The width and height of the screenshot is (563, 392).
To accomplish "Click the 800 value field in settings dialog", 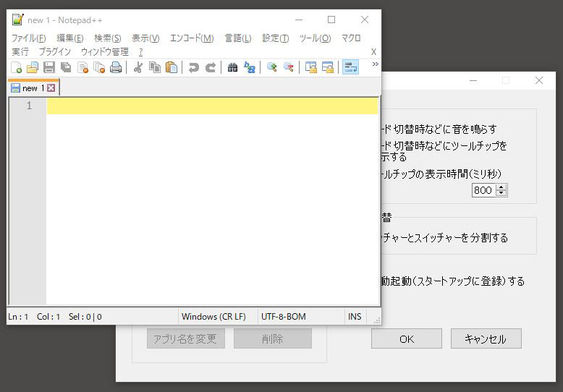I will pyautogui.click(x=483, y=190).
